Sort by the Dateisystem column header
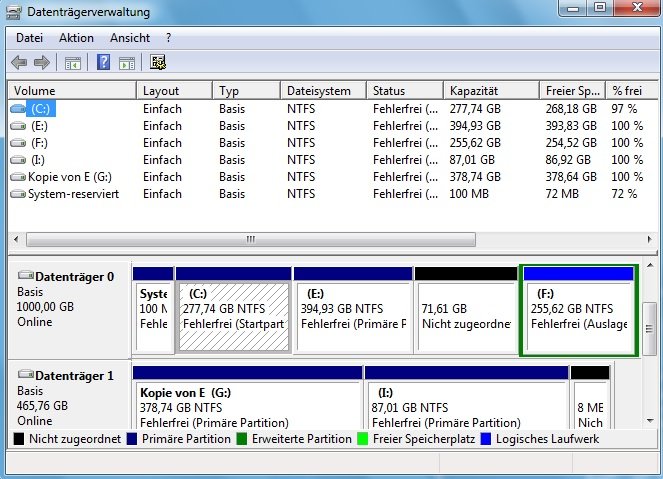Image resolution: width=663 pixels, height=479 pixels. (x=323, y=91)
